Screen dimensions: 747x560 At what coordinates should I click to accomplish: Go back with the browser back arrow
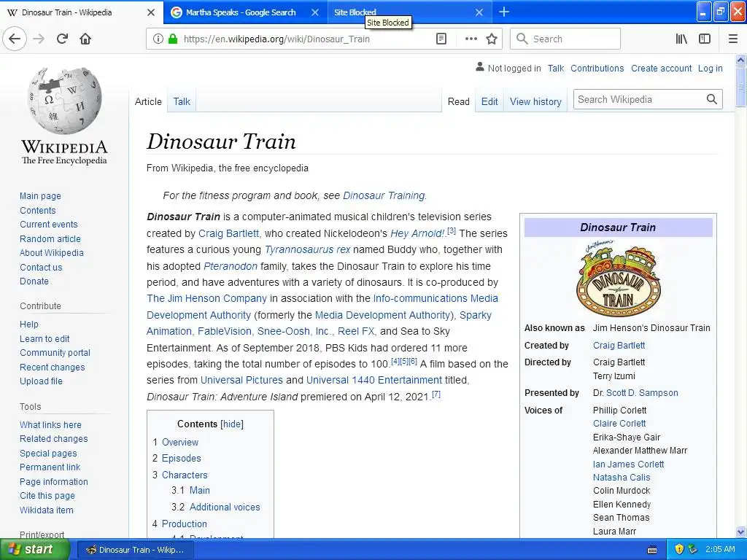pyautogui.click(x=15, y=39)
